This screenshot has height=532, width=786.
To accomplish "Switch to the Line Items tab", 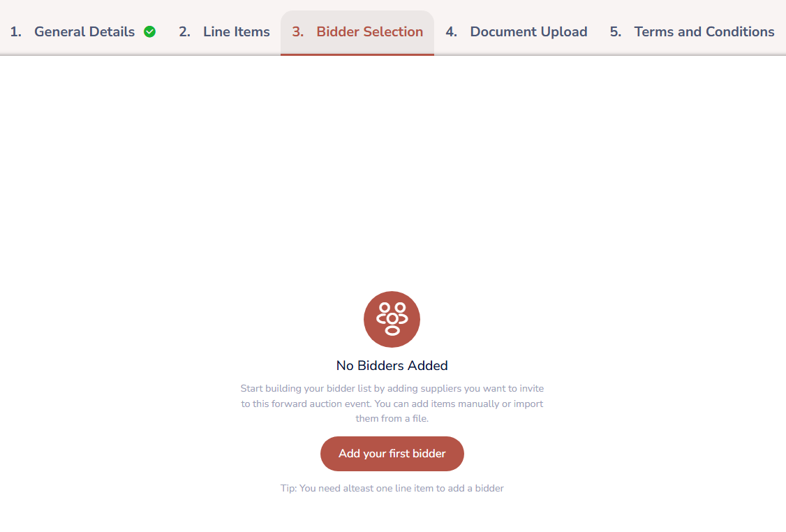I will (x=224, y=31).
